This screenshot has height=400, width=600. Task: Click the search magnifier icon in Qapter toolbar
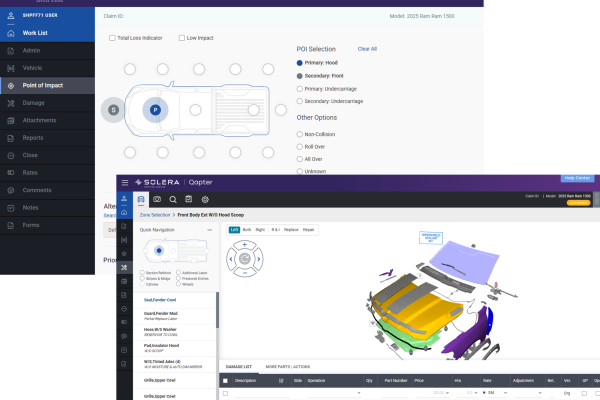pyautogui.click(x=173, y=199)
